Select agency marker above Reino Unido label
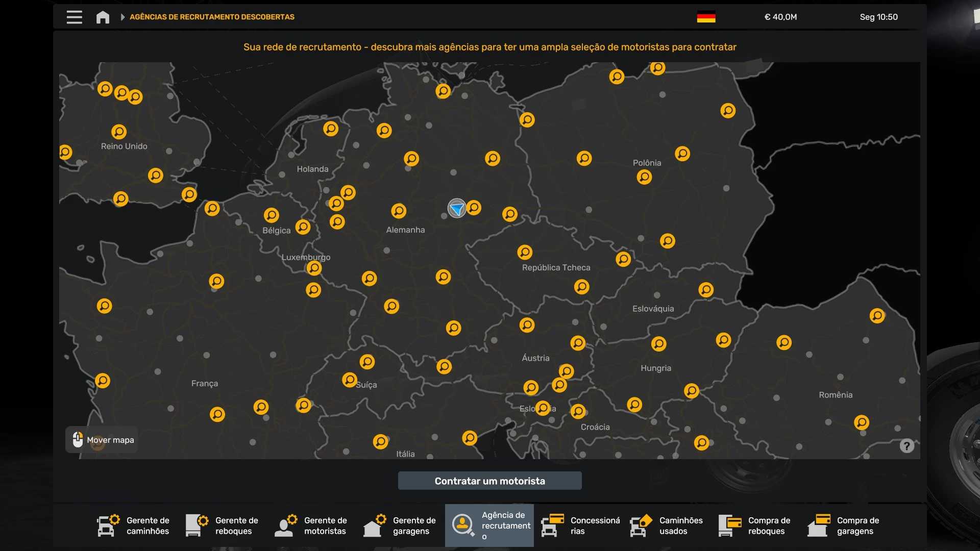 click(x=119, y=132)
